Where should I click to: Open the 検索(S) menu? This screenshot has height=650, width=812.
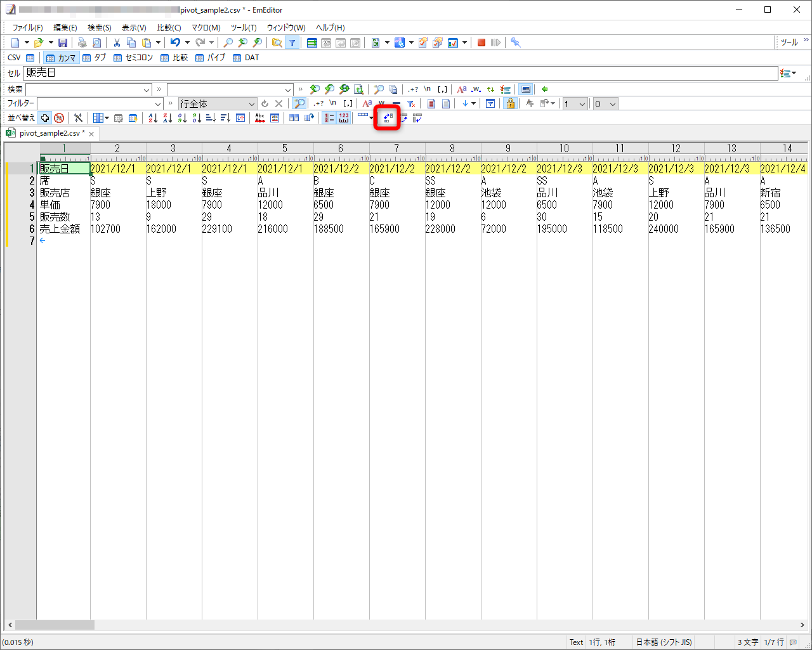click(100, 27)
